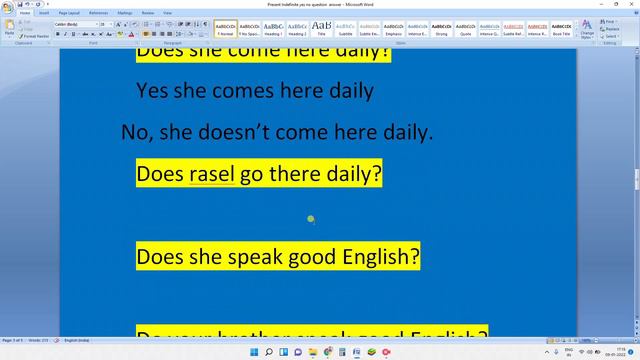Open the line spacing menu
The height and width of the screenshot is (360, 640).
(x=179, y=34)
